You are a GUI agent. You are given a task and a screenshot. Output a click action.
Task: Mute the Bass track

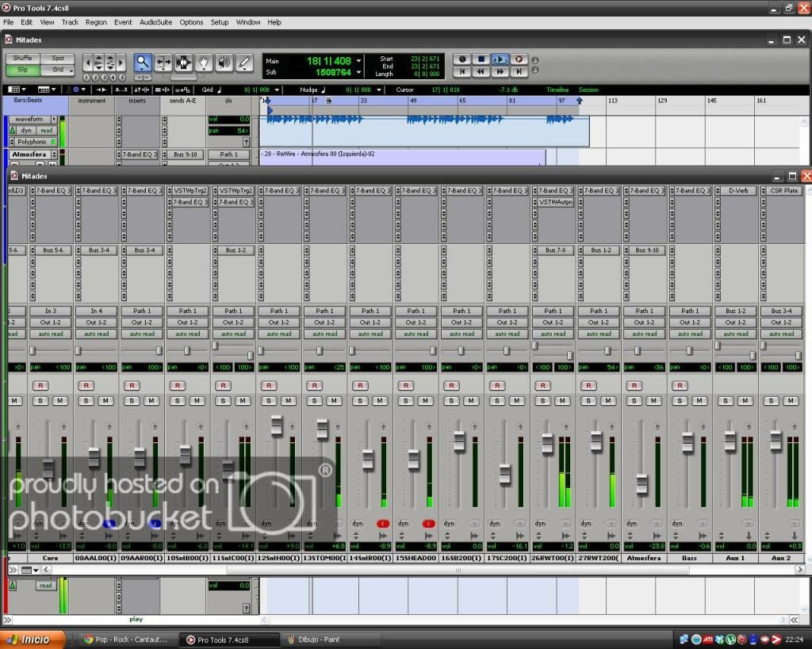coord(699,401)
